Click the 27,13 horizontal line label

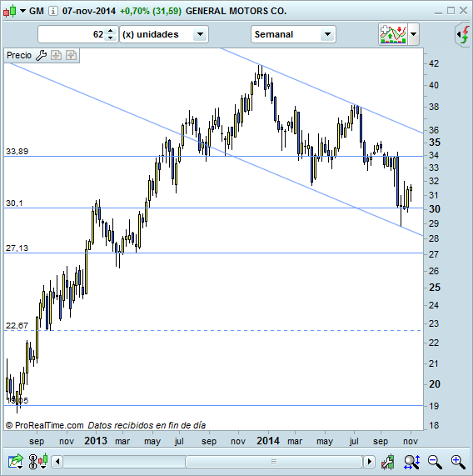17,248
